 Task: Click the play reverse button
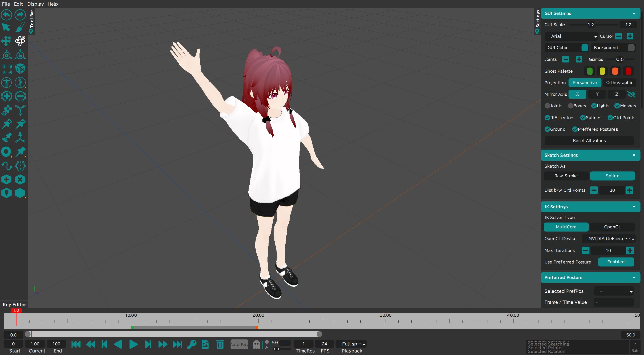click(118, 344)
